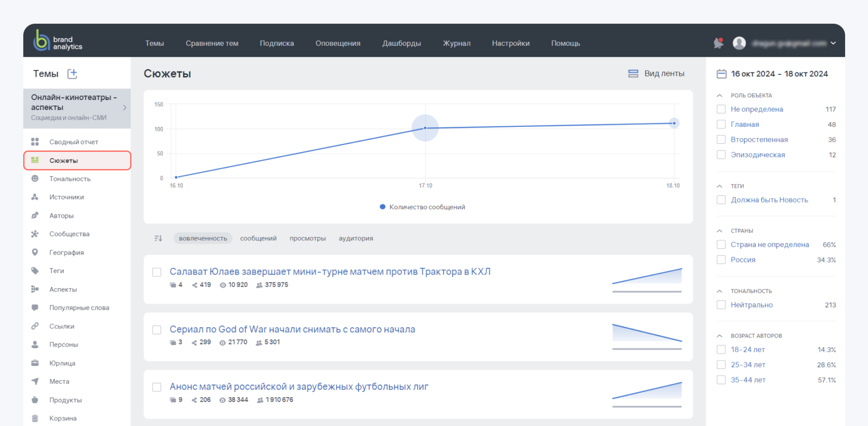Collapse the Возраст авторов section
This screenshot has height=426, width=868.
[719, 336]
